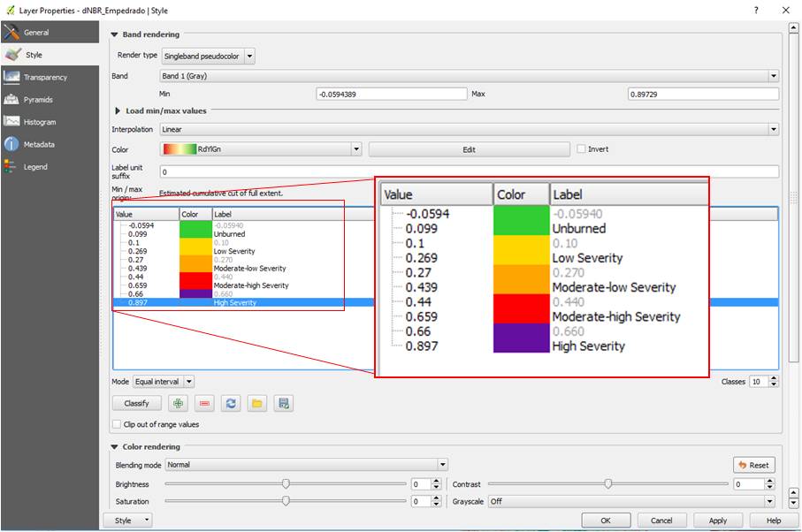Click the export color map save icon
802x532 pixels.
[283, 403]
